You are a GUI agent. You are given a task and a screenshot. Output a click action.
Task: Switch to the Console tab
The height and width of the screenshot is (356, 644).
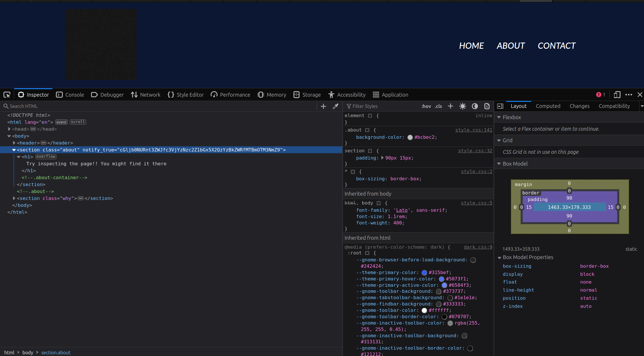click(70, 95)
